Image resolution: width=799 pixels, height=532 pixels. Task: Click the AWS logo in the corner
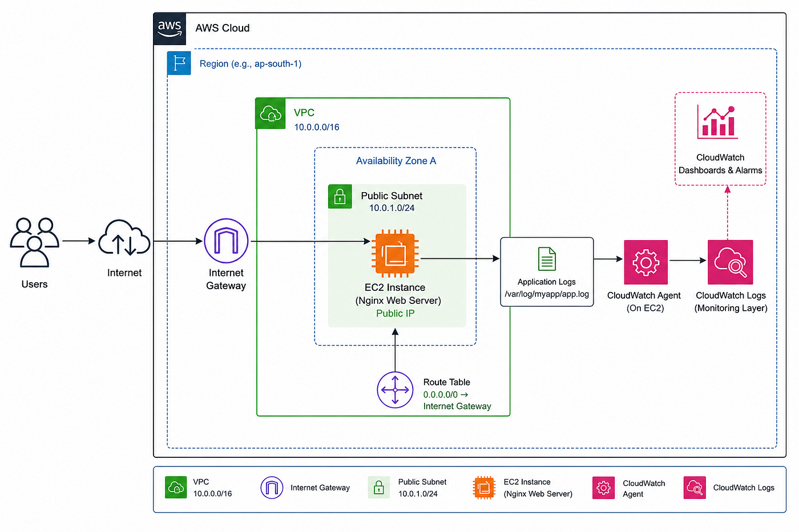[x=170, y=29]
